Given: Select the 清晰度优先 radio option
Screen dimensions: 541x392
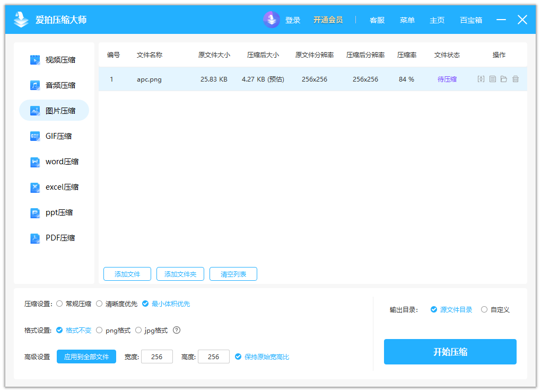Looking at the screenshot, I should click(x=117, y=304).
